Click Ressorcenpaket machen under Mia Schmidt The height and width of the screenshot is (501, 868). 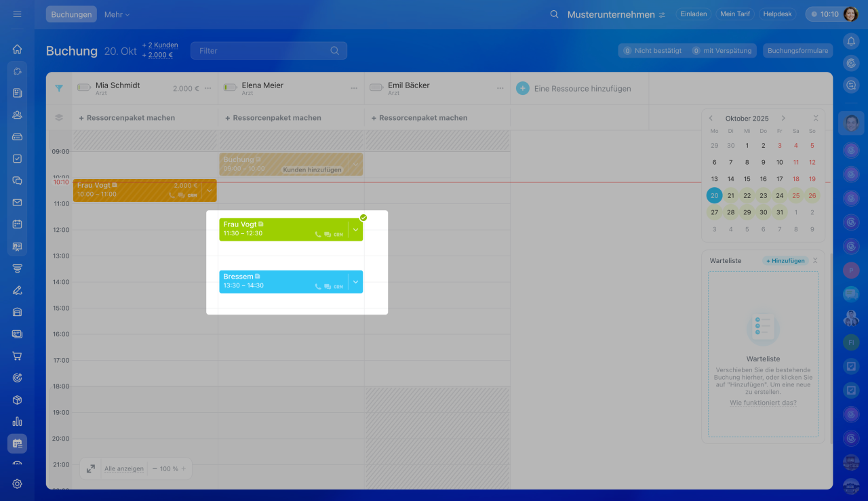pyautogui.click(x=127, y=118)
